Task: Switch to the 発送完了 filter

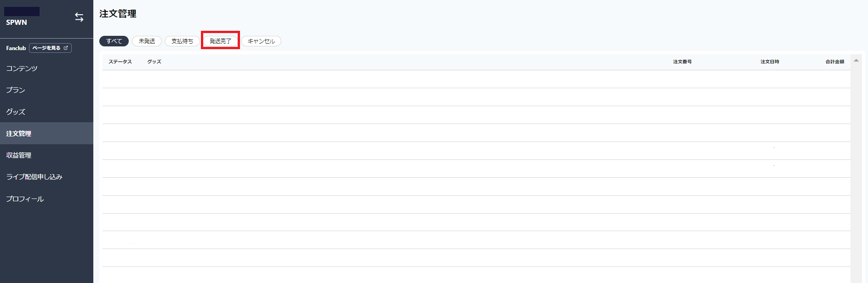Action: pyautogui.click(x=220, y=41)
